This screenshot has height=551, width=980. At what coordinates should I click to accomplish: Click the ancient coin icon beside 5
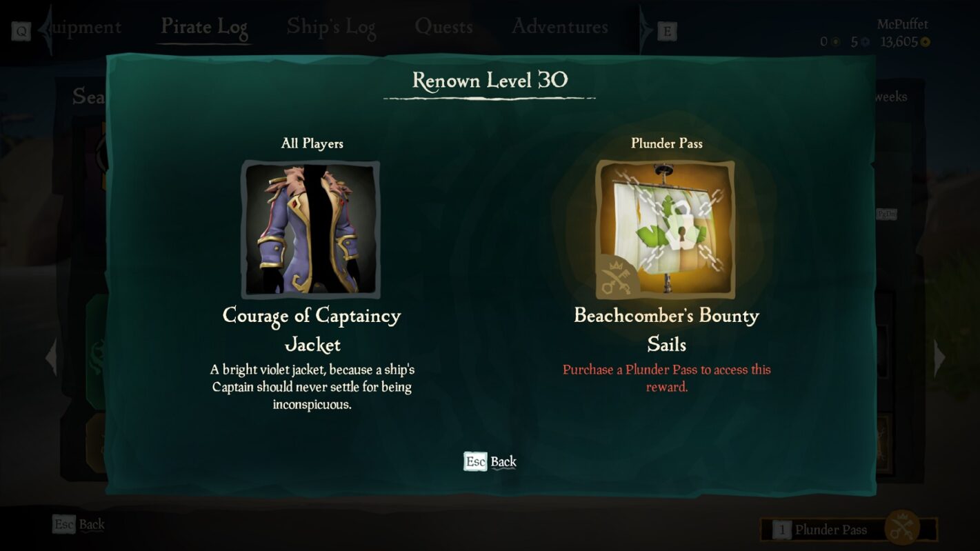point(866,42)
